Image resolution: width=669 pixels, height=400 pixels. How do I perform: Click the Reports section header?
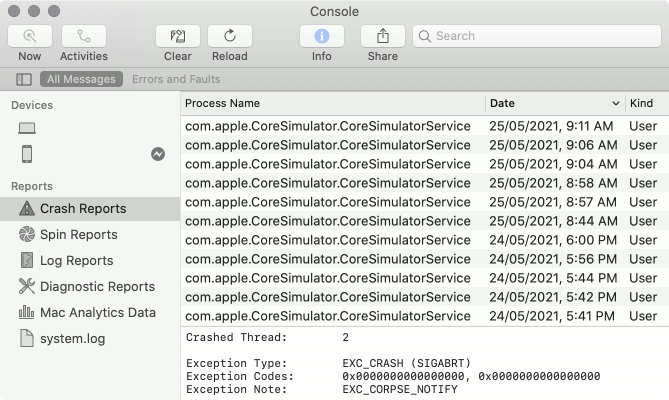pyautogui.click(x=32, y=186)
